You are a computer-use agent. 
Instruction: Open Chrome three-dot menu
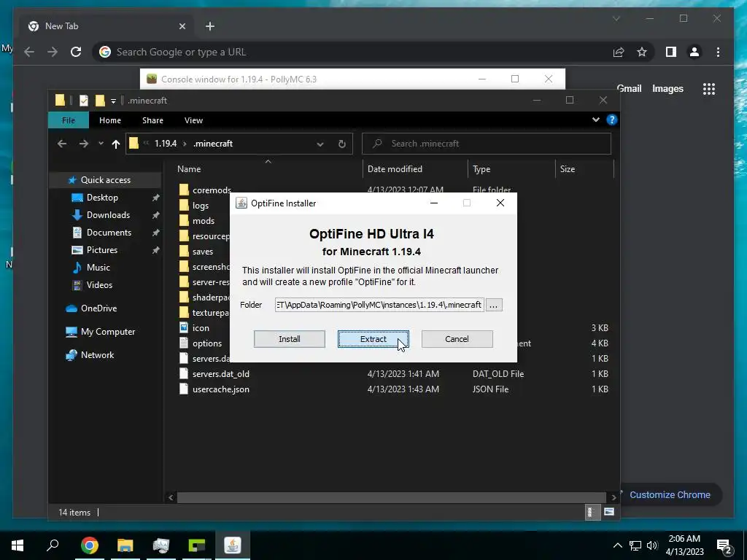click(x=718, y=52)
